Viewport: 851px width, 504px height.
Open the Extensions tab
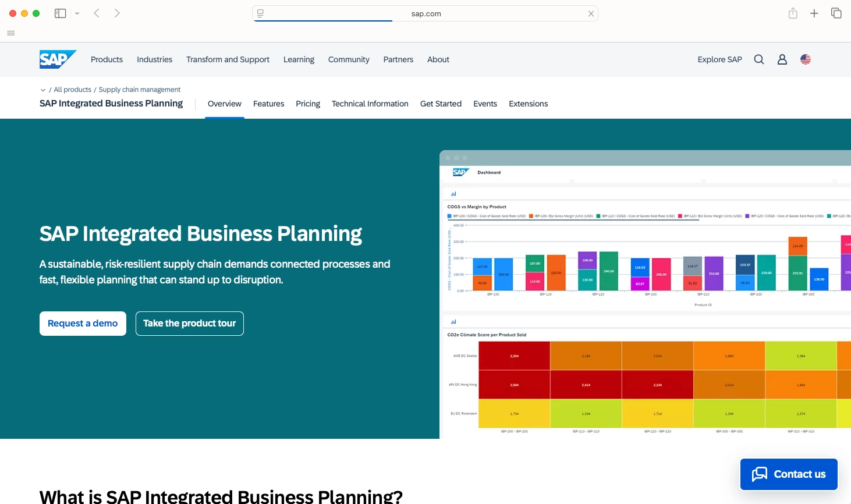point(528,104)
